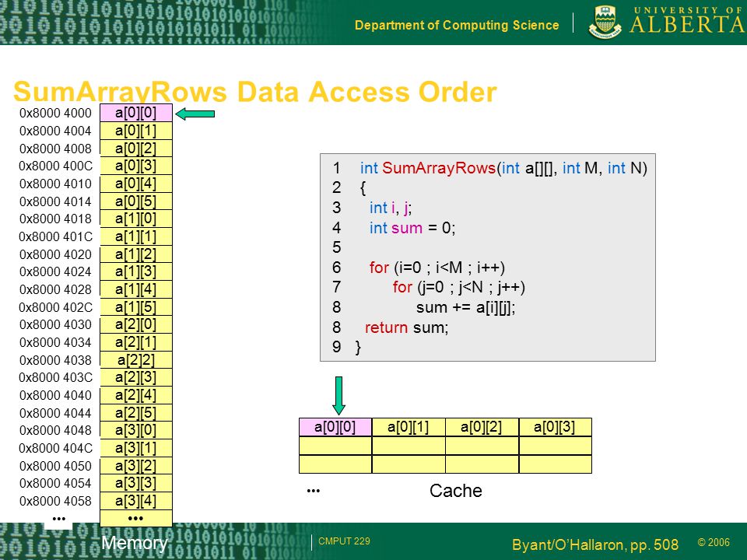Pick memory cell a[1][4]

tap(135, 289)
